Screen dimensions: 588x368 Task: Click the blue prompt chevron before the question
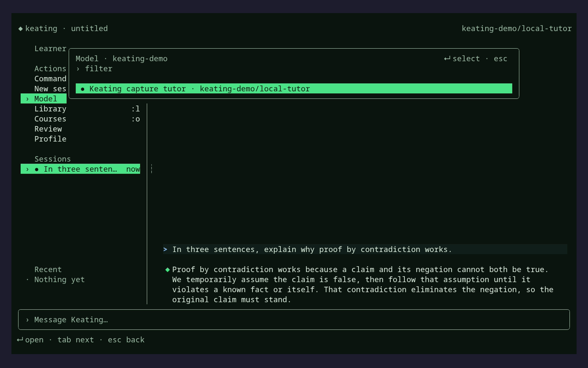coord(165,249)
